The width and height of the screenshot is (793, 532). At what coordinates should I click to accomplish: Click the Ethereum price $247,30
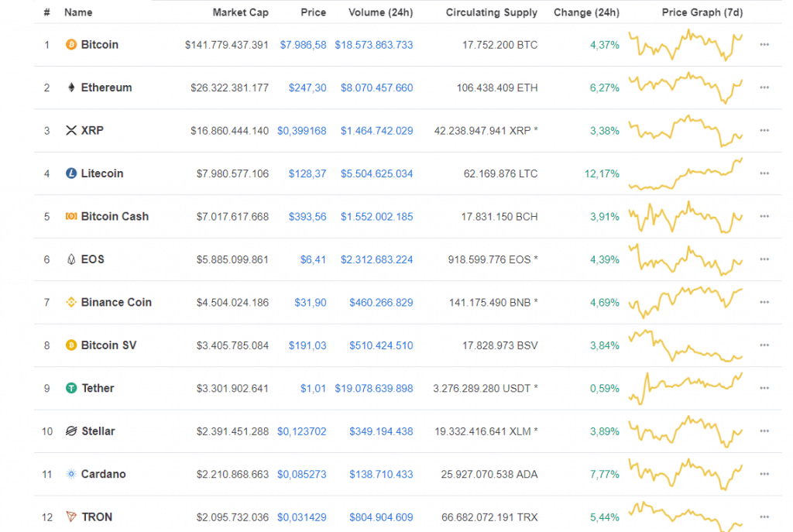point(307,88)
